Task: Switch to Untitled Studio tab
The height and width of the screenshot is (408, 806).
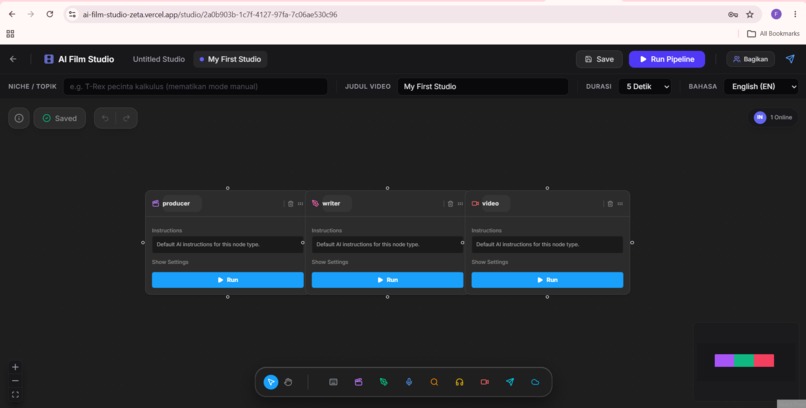Action: point(159,59)
